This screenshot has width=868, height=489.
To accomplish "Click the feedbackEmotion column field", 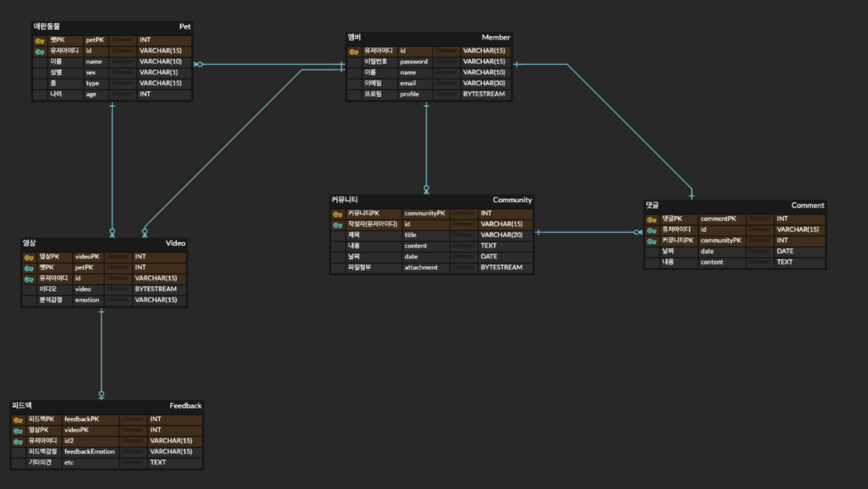I will [90, 451].
